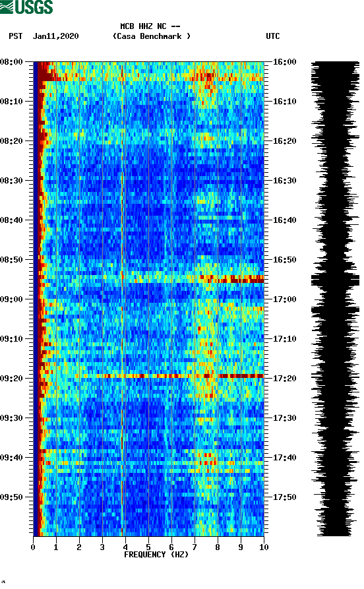Screen dimensions: 364x589
Task: Click the PST time label "08:40"
Action: [x=11, y=220]
